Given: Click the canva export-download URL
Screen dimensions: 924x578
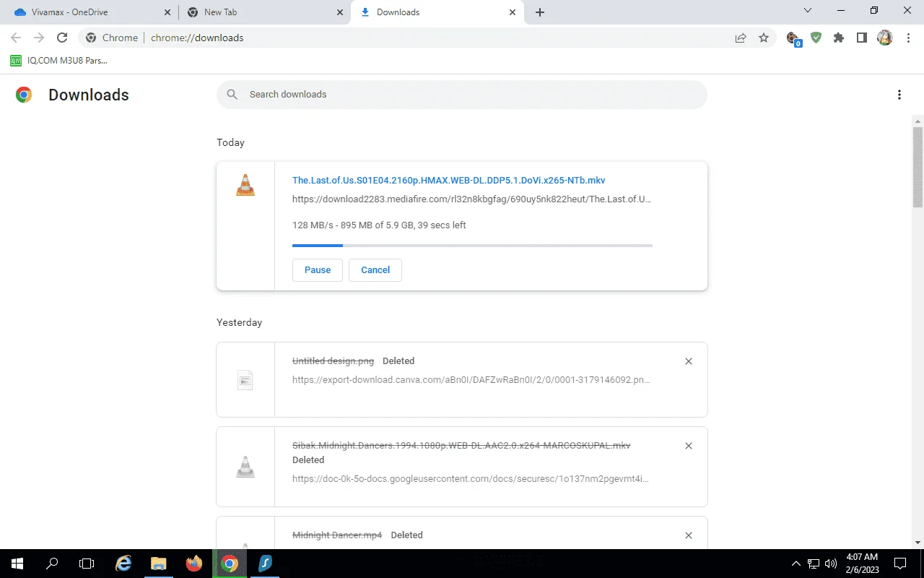Looking at the screenshot, I should 471,379.
